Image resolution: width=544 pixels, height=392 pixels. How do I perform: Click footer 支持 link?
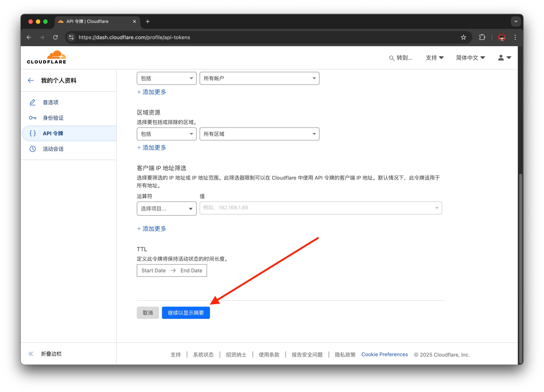click(x=176, y=354)
